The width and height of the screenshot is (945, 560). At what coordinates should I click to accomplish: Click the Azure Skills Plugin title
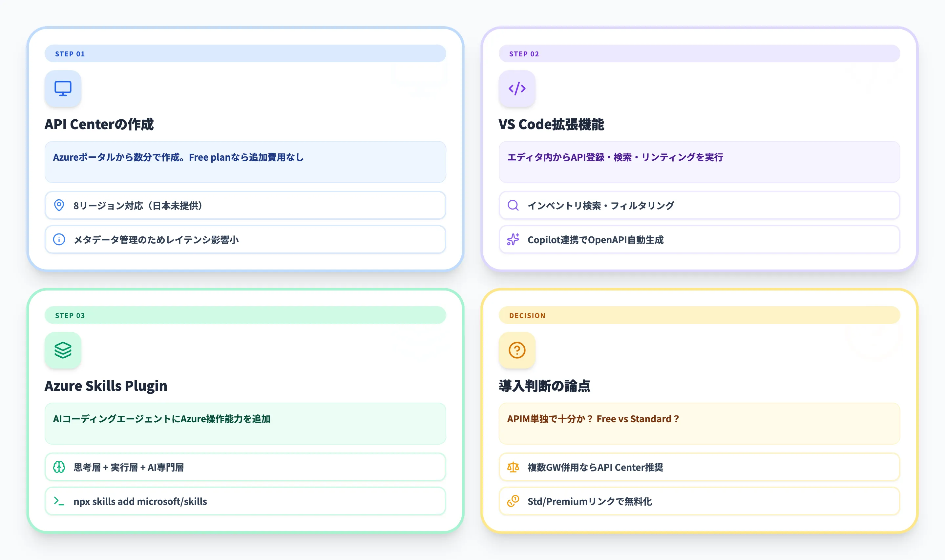point(106,386)
